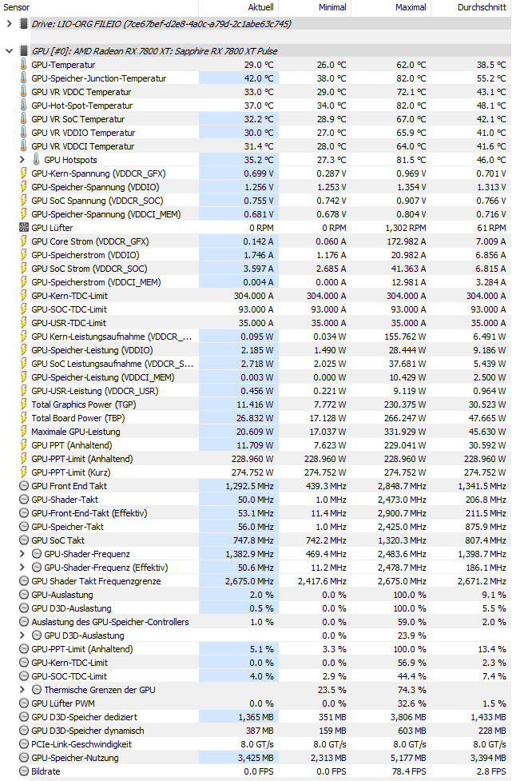This screenshot has height=781, width=532.
Task: Collapse the GPU [#0] AMD Radeon section
Action: (9, 51)
